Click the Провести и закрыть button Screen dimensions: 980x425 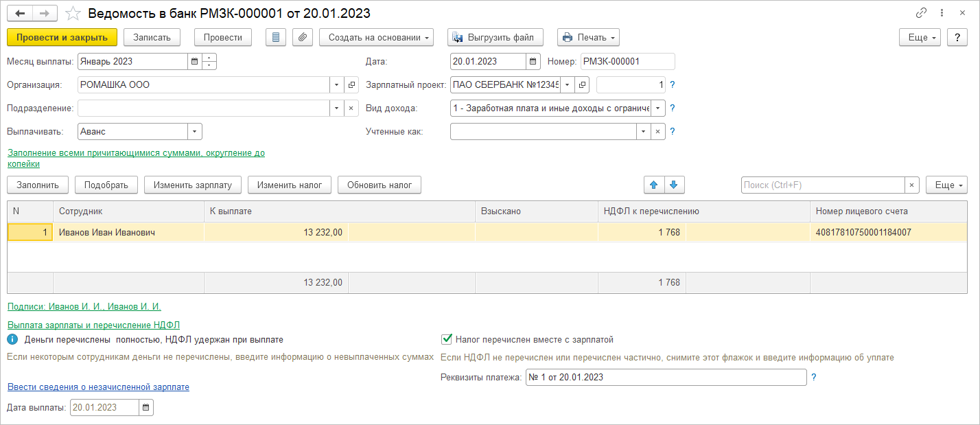coord(62,37)
